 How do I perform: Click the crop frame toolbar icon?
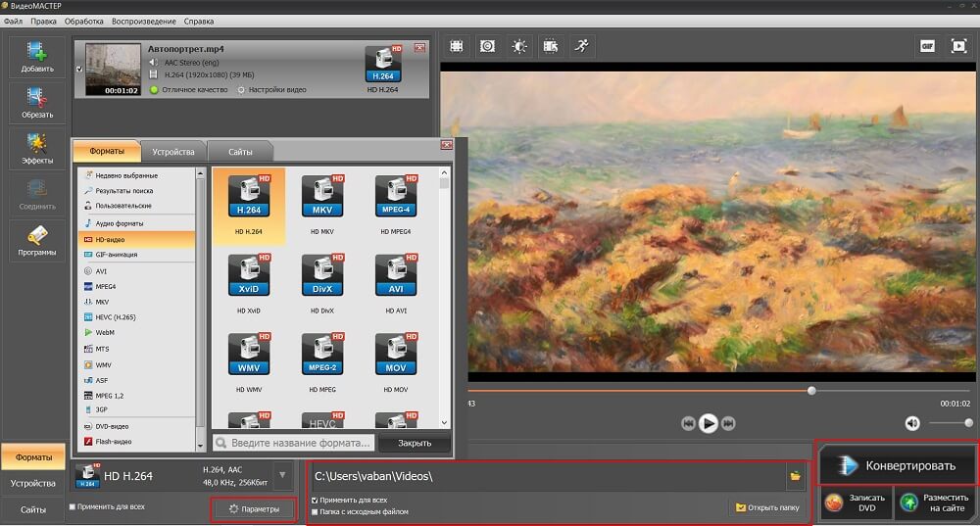coord(457,46)
